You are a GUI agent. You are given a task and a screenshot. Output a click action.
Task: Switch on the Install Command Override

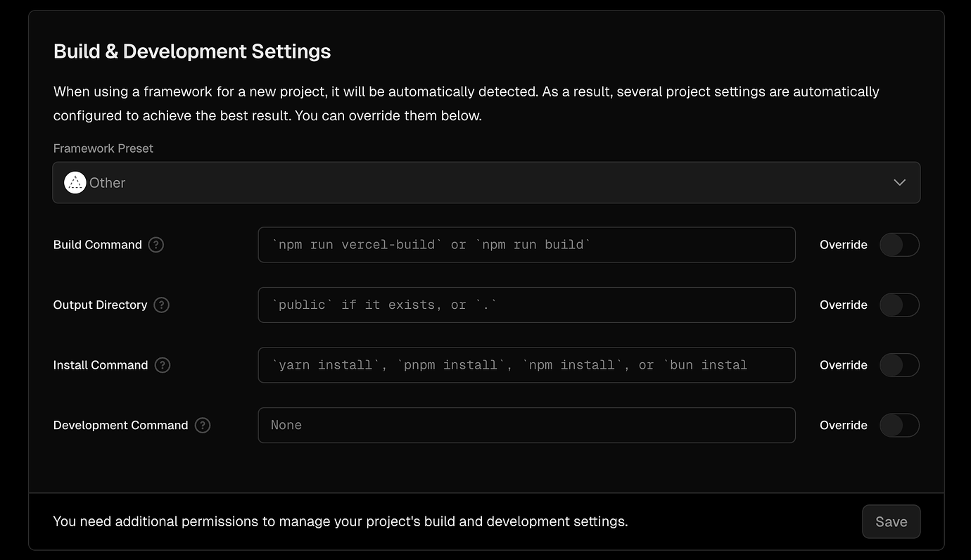coord(899,365)
